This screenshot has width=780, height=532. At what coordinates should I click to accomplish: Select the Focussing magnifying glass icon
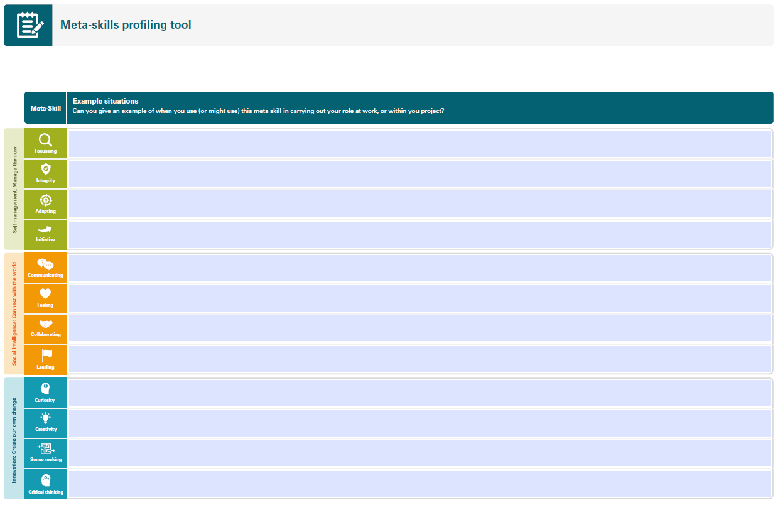pos(45,139)
